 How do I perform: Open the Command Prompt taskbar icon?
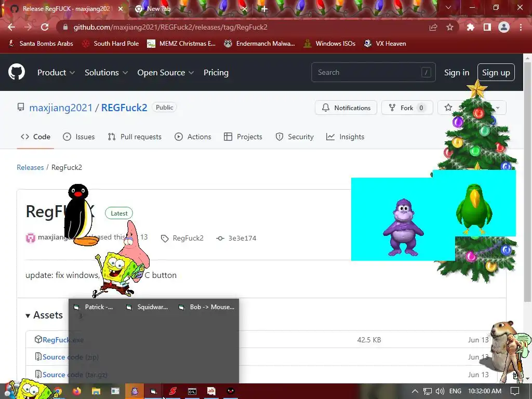192,391
